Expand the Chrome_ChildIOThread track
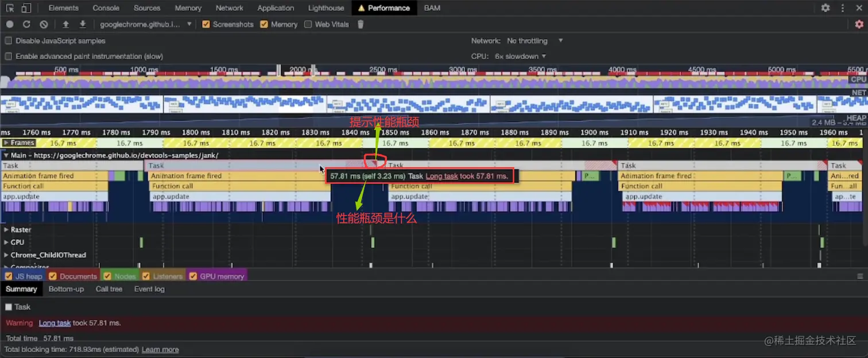Image resolution: width=868 pixels, height=358 pixels. 6,255
